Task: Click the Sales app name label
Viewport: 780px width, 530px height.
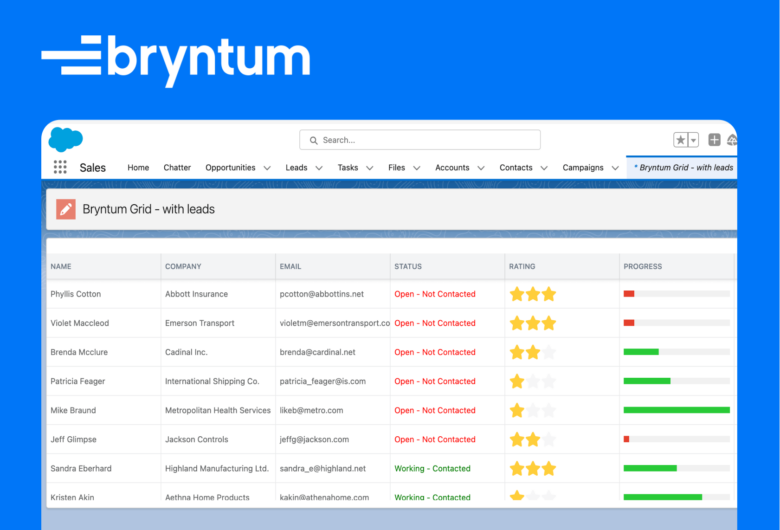Action: (93, 168)
